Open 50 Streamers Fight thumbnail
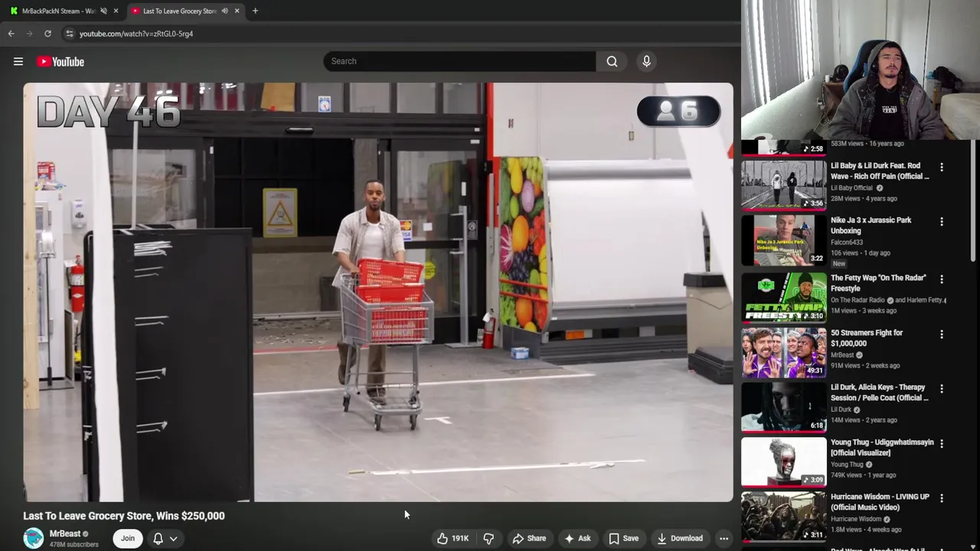980x551 pixels. click(784, 352)
